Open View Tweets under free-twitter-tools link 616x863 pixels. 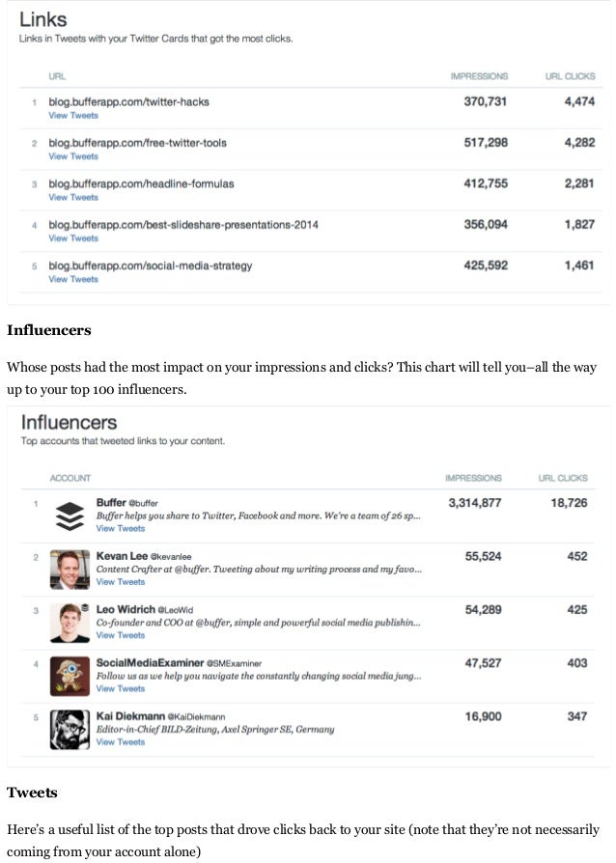tap(73, 156)
